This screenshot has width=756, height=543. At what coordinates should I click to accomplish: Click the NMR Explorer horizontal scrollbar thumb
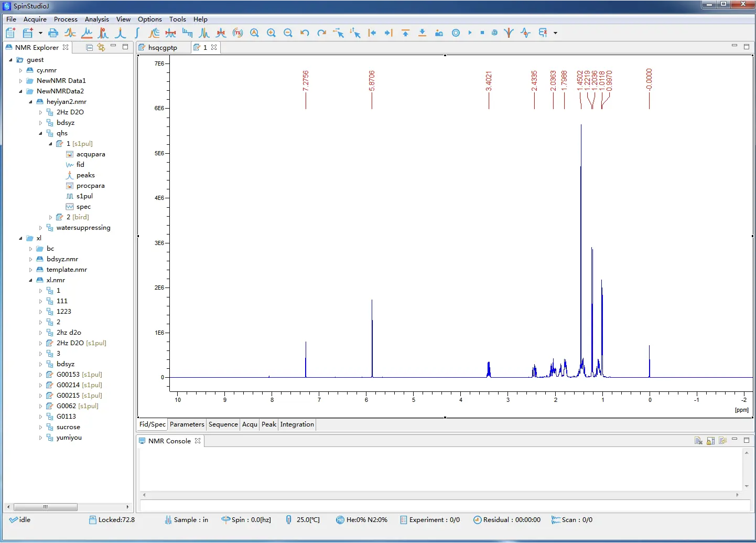[x=46, y=507]
